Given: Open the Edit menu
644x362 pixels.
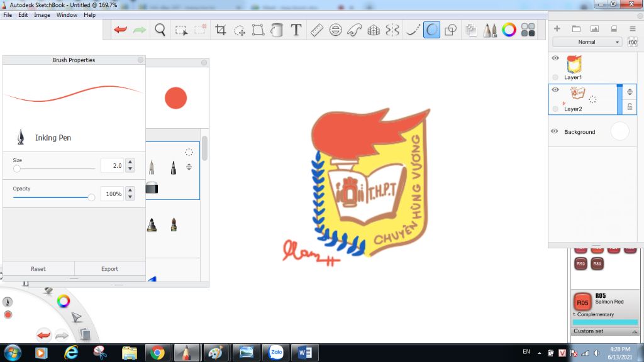Looking at the screenshot, I should [x=23, y=15].
